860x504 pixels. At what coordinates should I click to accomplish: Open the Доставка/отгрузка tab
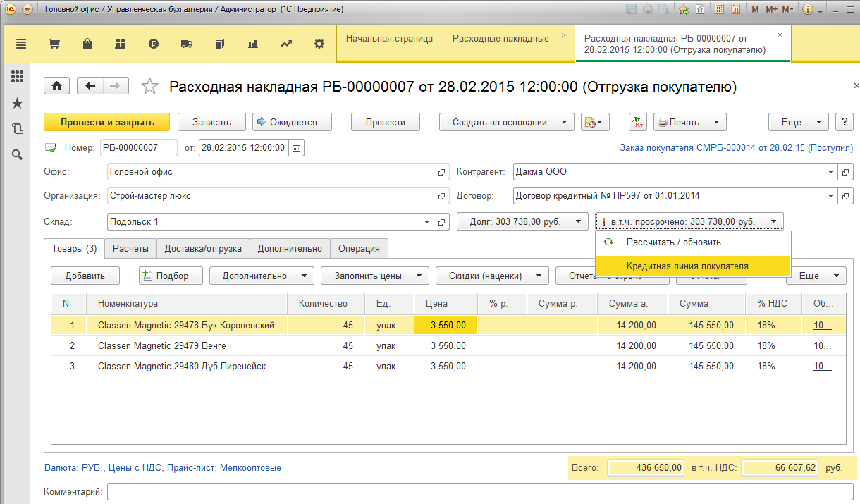[203, 249]
